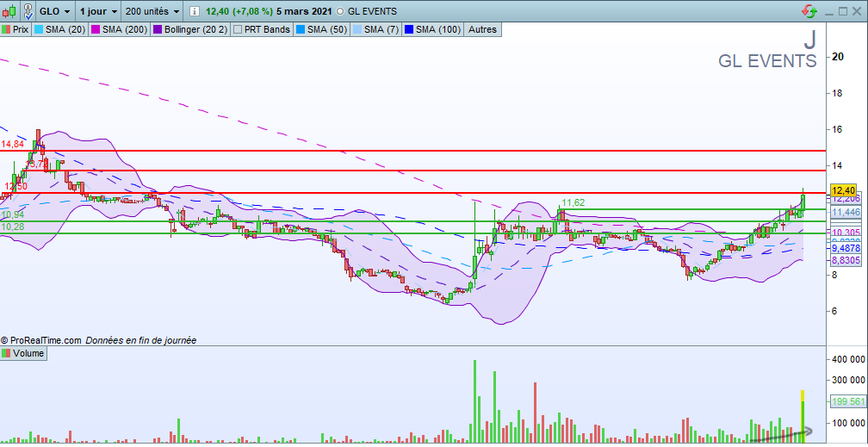
Task: Click the 9,4878 axis value label
Action: [844, 247]
